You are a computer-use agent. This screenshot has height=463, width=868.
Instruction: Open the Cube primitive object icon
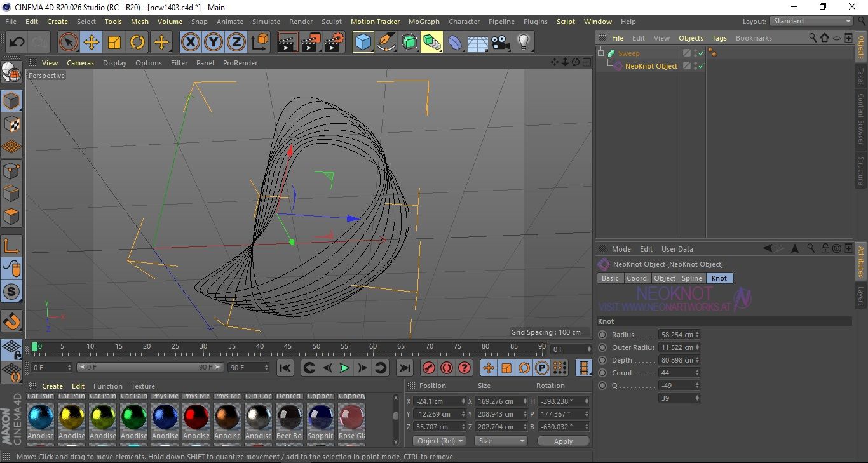click(x=363, y=43)
